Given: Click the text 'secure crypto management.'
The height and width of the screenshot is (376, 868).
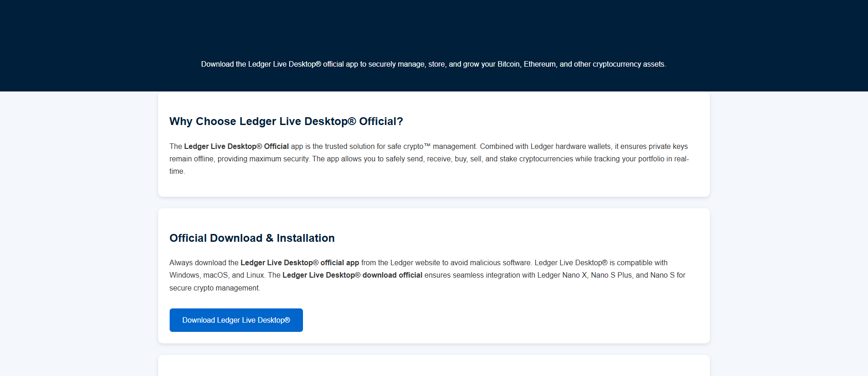Looking at the screenshot, I should [x=215, y=288].
